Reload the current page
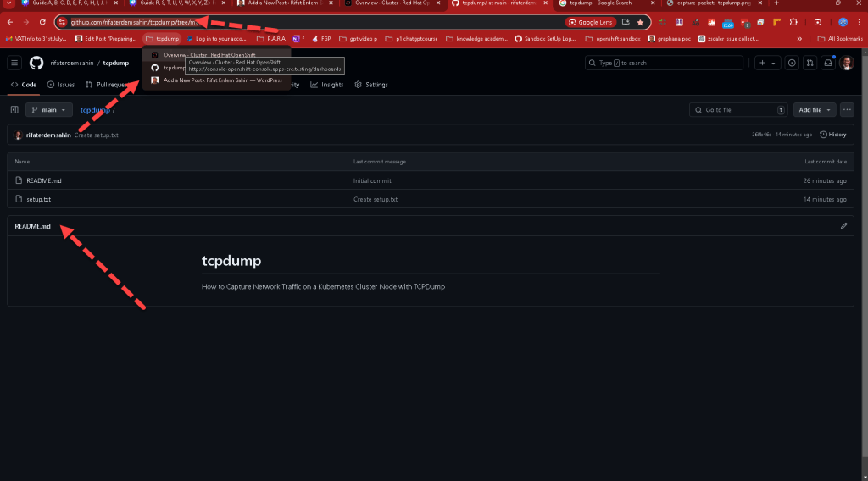Image resolution: width=868 pixels, height=481 pixels. [42, 22]
